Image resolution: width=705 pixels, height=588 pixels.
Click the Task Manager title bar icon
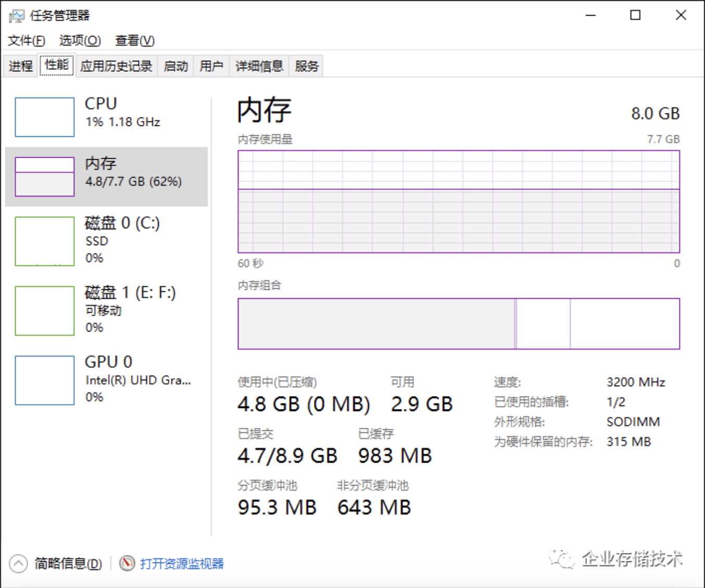click(x=17, y=16)
